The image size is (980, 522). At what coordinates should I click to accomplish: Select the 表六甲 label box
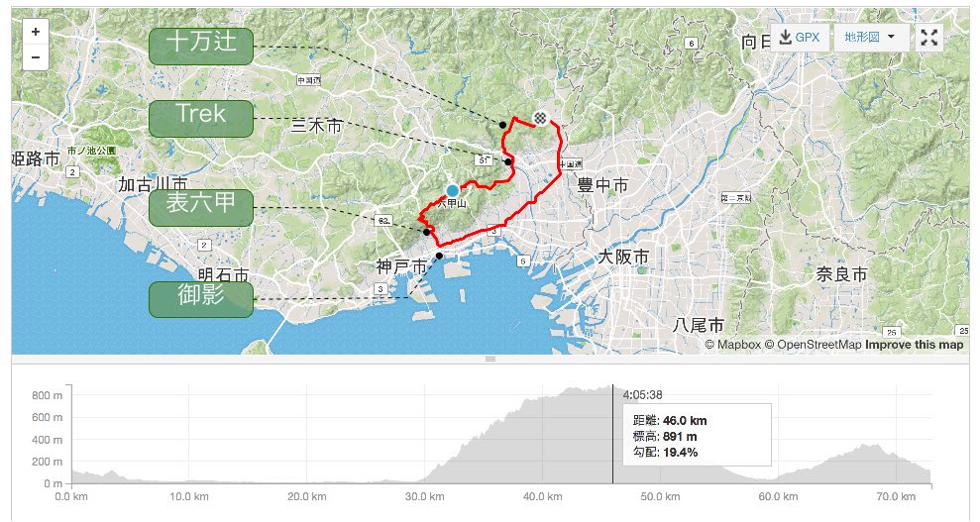201,208
